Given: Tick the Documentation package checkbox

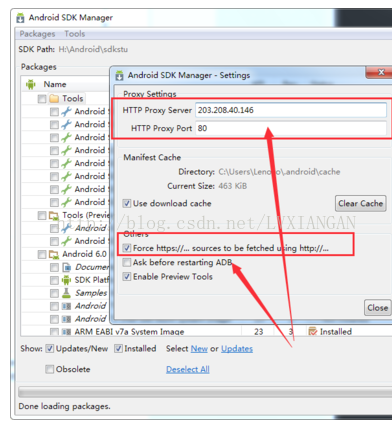Looking at the screenshot, I should coord(54,267).
